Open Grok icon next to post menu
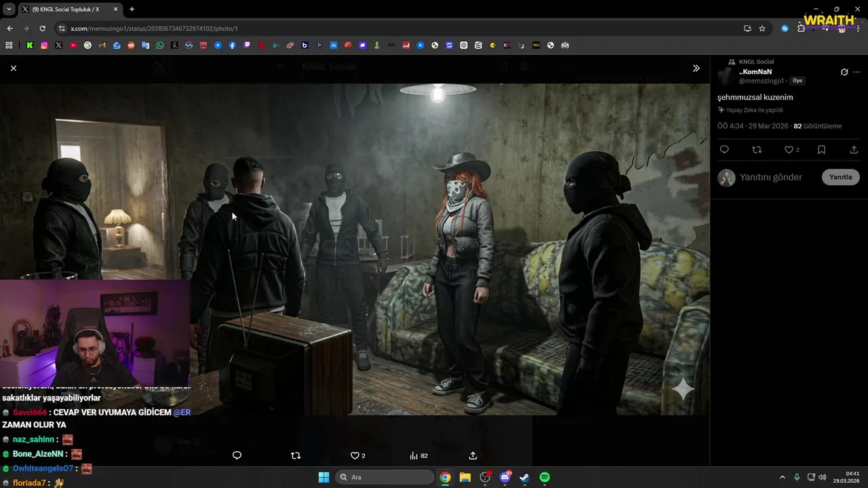Image resolution: width=868 pixels, height=488 pixels. pos(844,72)
